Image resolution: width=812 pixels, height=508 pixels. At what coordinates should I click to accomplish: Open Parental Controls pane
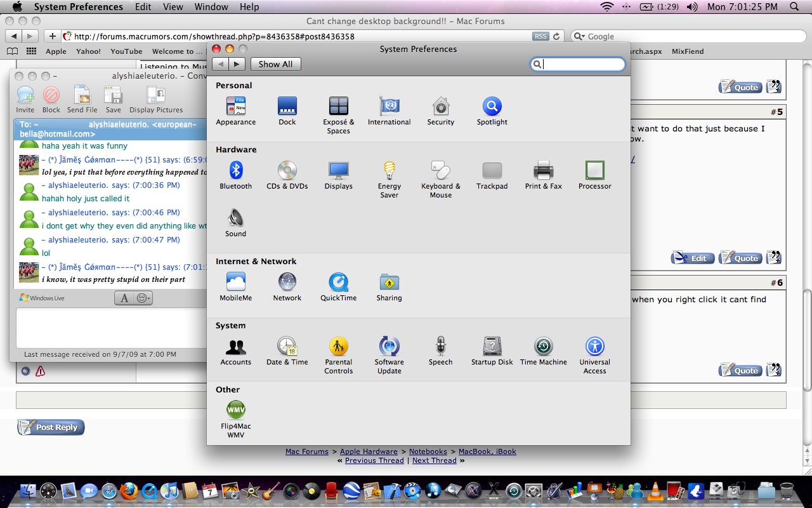(338, 356)
